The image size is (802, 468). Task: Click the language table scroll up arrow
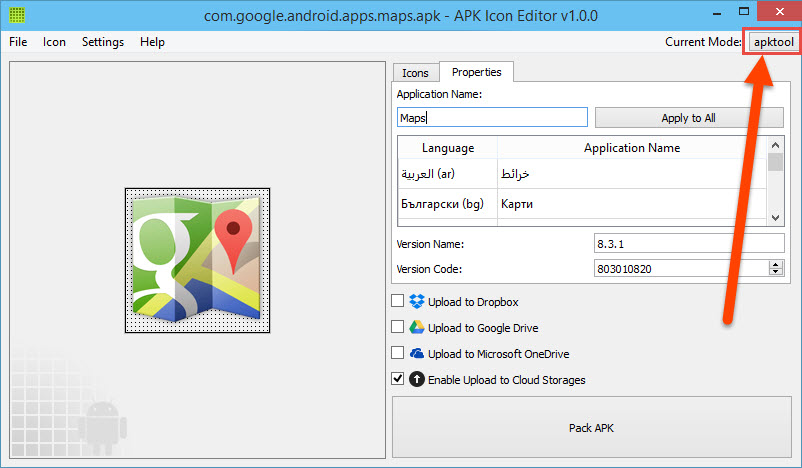tap(775, 145)
